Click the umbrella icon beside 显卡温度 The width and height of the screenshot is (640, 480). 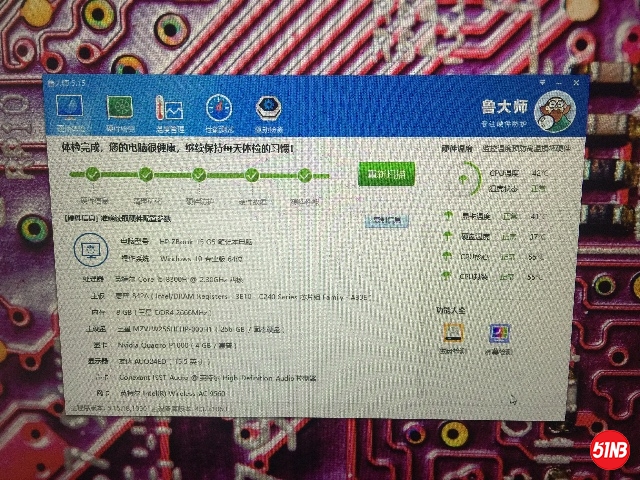[448, 216]
